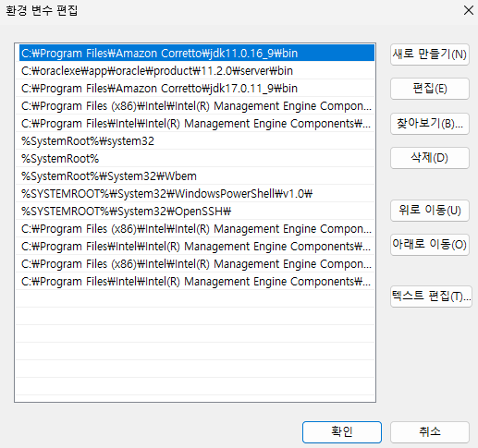The height and width of the screenshot is (448, 478).
Task: Click the 편집(E) button
Action: pyautogui.click(x=430, y=89)
